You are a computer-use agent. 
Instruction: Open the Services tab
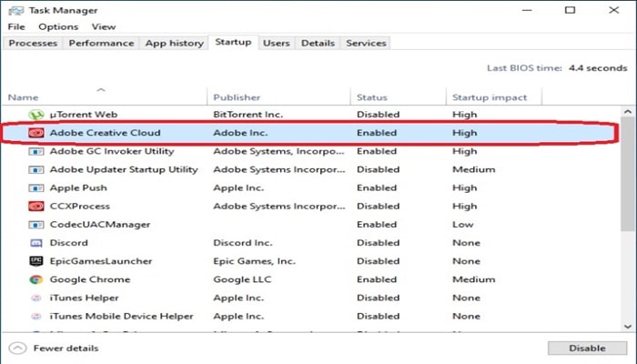[366, 43]
